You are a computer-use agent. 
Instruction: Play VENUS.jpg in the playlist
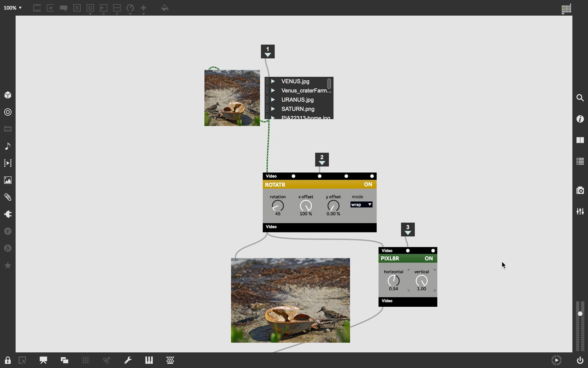coord(273,81)
